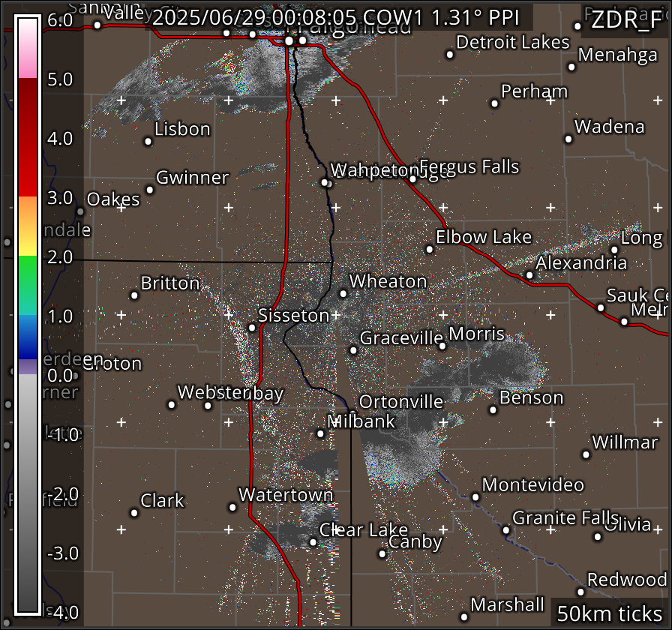Select the Willmar city marker dot

click(586, 454)
